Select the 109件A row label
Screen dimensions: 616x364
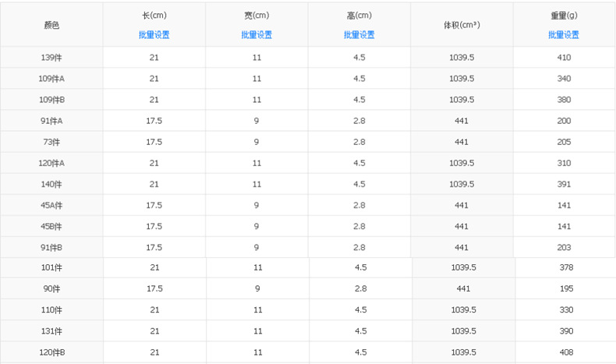pos(51,79)
